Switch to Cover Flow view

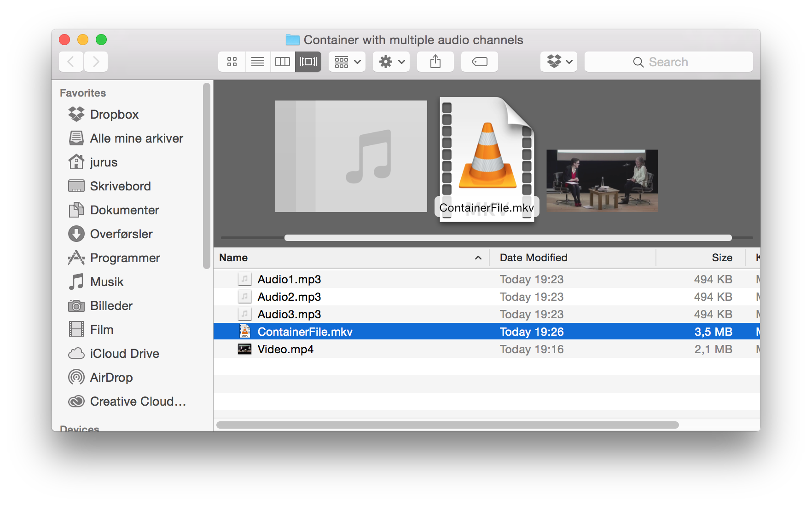click(308, 62)
